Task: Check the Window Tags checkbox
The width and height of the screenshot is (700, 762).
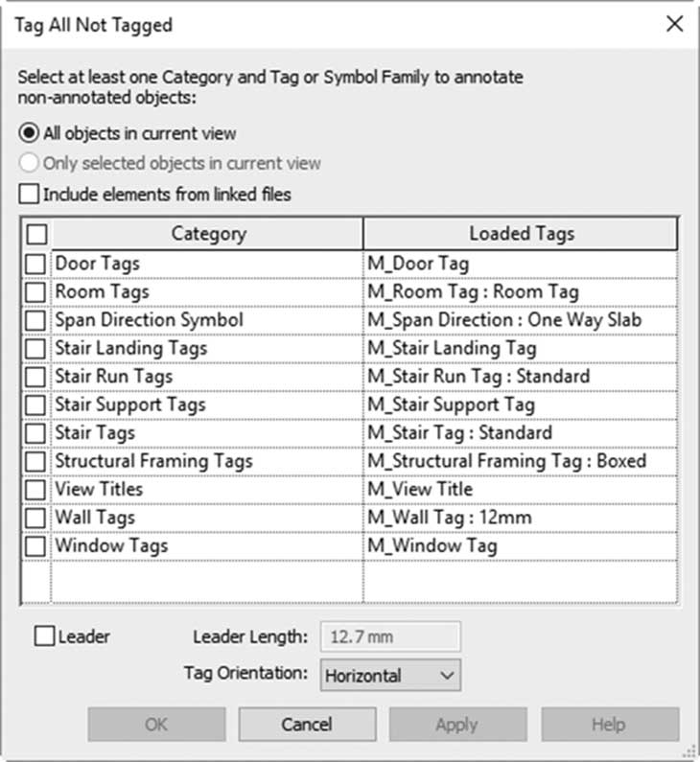Action: 35,546
